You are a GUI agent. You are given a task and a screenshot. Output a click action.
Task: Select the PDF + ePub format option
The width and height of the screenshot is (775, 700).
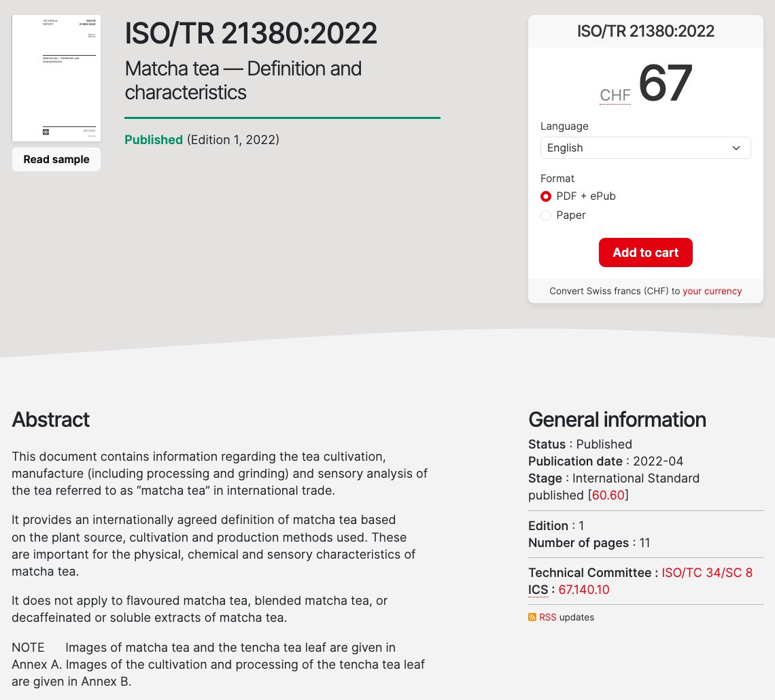tap(546, 196)
